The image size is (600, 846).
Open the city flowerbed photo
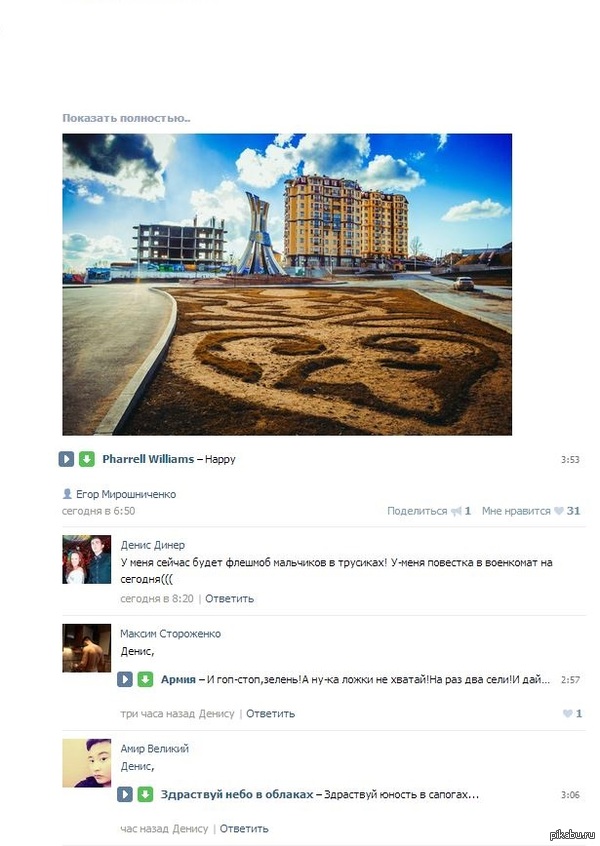tap(287, 284)
